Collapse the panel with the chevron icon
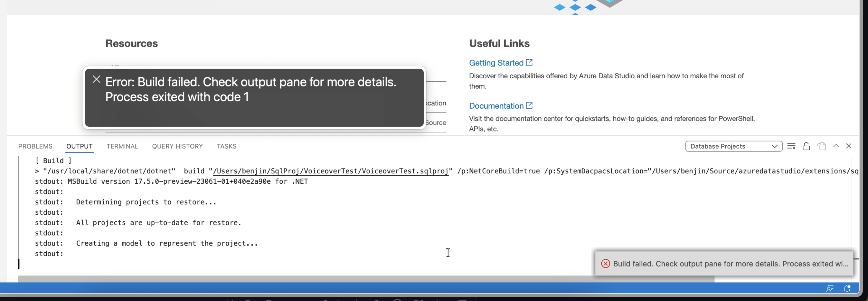Image resolution: width=868 pixels, height=301 pixels. [836, 146]
